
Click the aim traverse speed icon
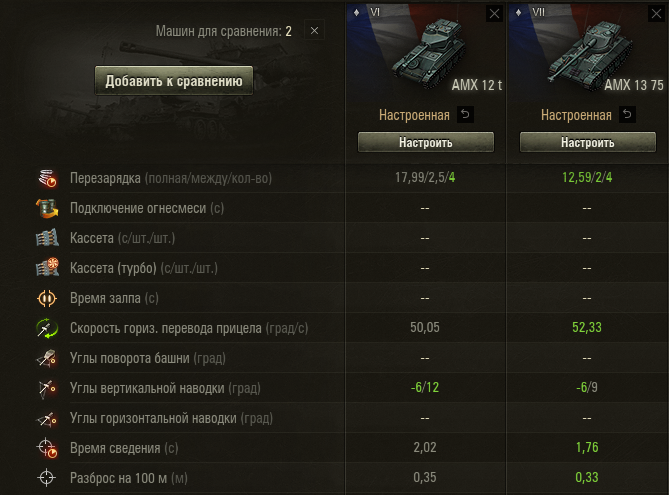(47, 328)
